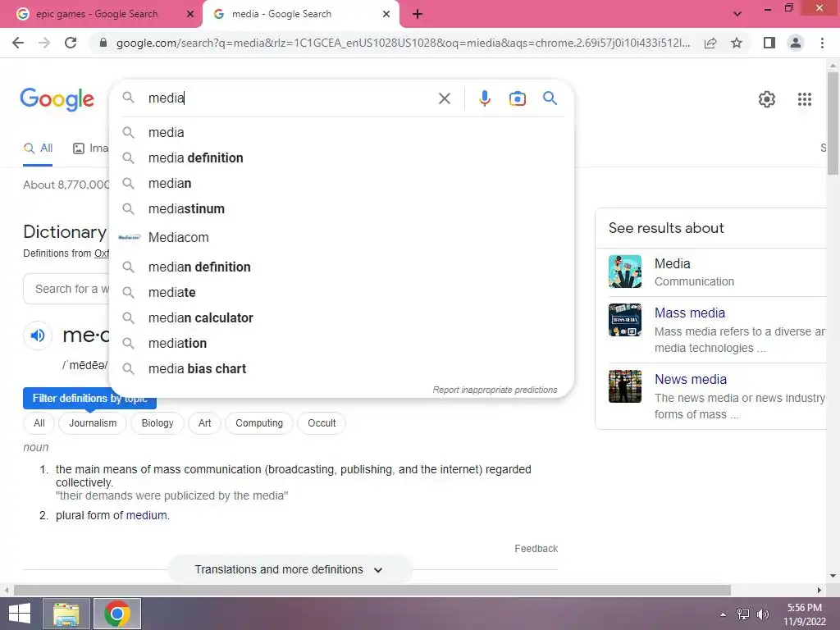This screenshot has height=630, width=840.
Task: Click the vertical page scrollbar
Action: tap(833, 123)
